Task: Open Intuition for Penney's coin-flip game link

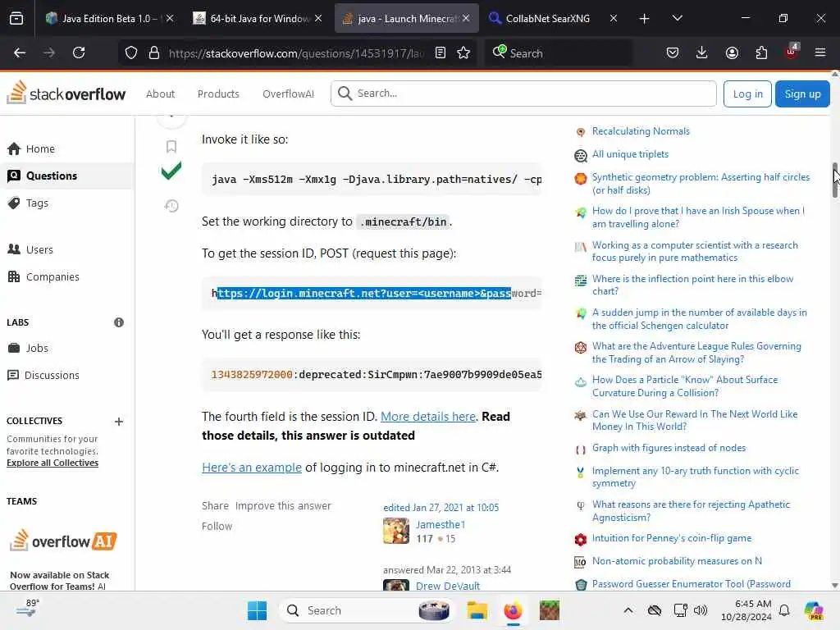Action: [672, 538]
